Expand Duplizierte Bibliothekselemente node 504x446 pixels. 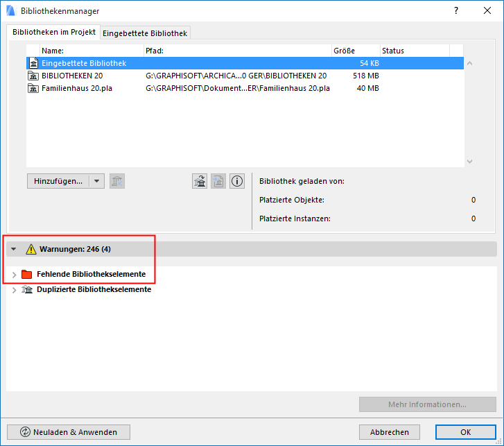(14, 290)
